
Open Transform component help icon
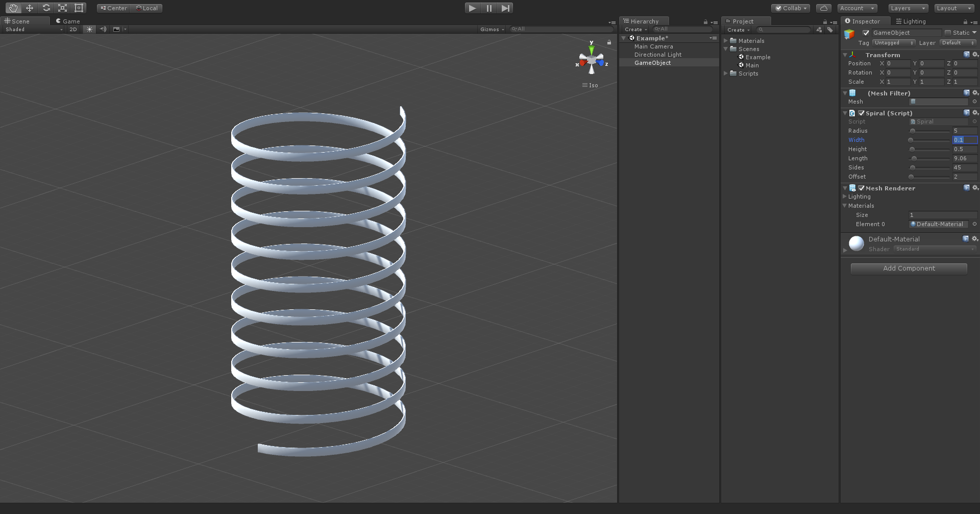pyautogui.click(x=967, y=55)
